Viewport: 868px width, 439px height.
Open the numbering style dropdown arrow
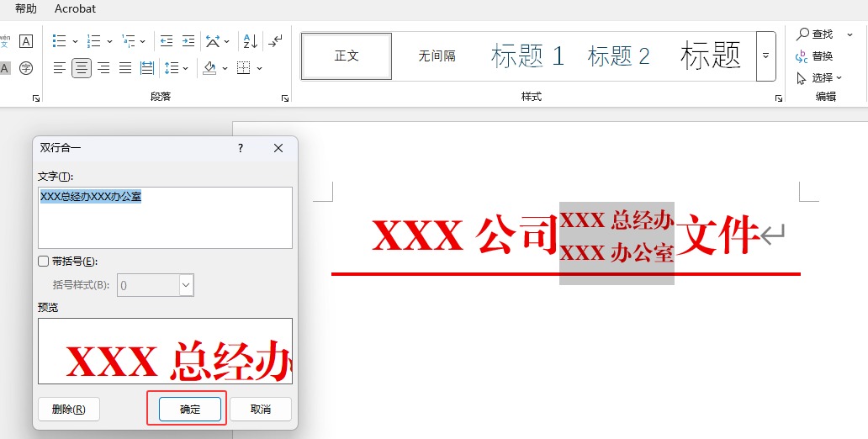coord(109,41)
